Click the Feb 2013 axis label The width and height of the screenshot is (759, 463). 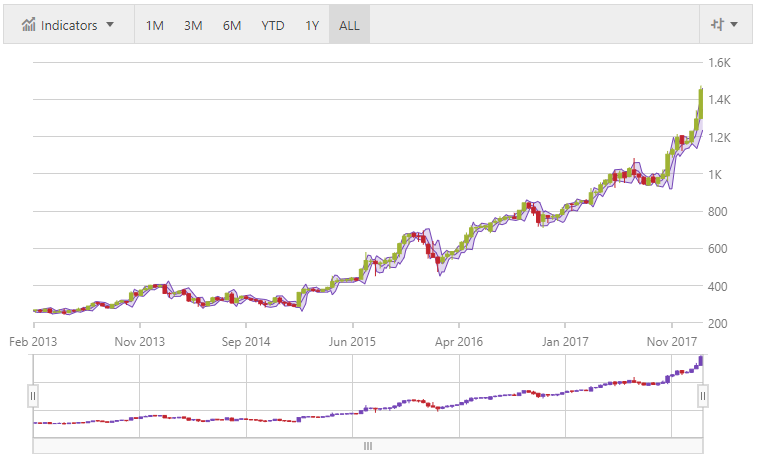[x=33, y=342]
